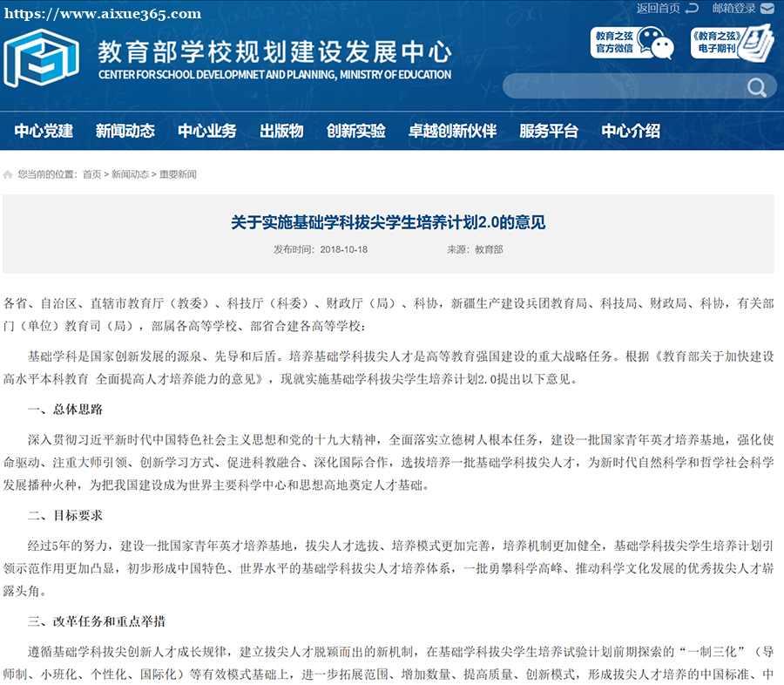Go to 新闻动态 in breadcrumb
784x685 pixels.
pos(130,174)
